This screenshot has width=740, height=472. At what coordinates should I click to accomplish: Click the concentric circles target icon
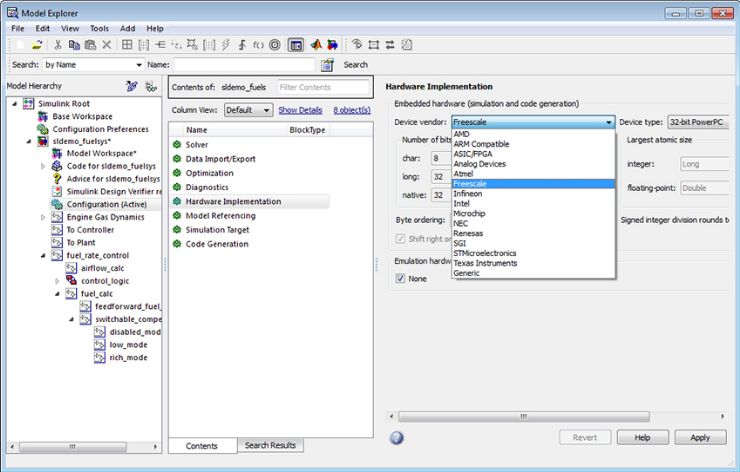[275, 45]
